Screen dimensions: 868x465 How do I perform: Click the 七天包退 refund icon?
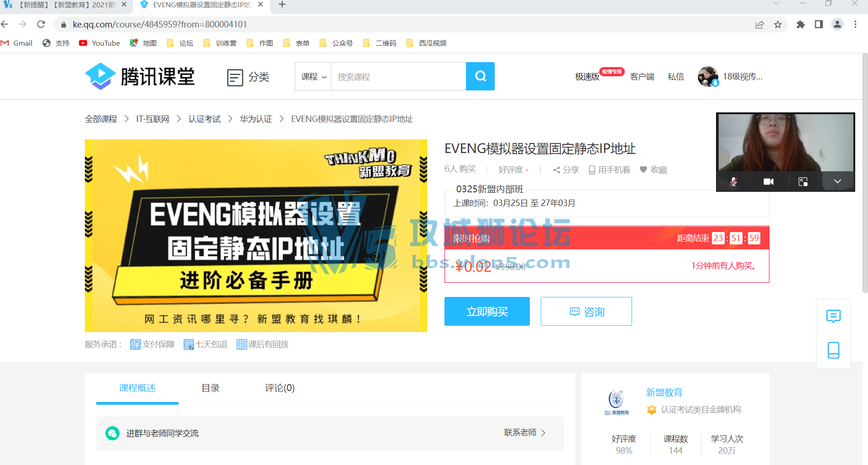pos(188,344)
